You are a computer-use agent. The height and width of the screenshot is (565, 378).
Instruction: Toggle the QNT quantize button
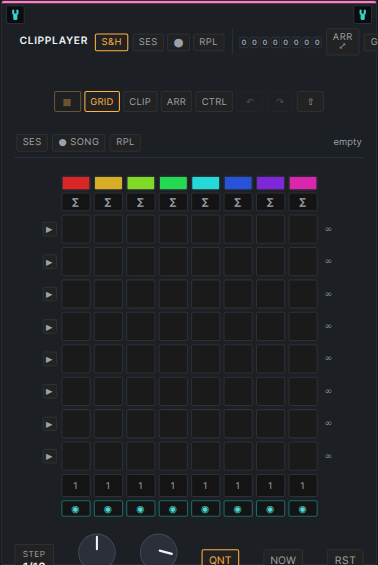point(220,558)
